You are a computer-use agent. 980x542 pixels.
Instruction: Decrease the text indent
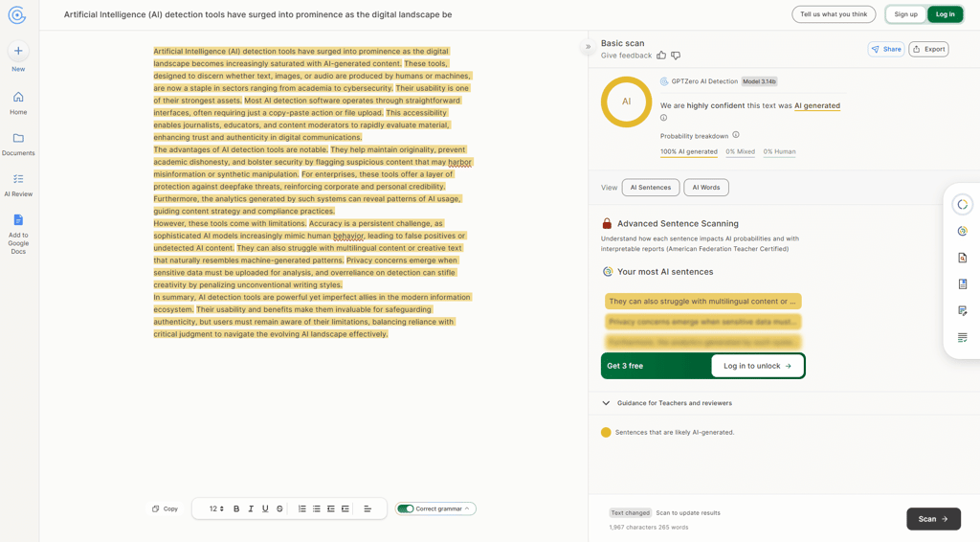click(x=330, y=508)
